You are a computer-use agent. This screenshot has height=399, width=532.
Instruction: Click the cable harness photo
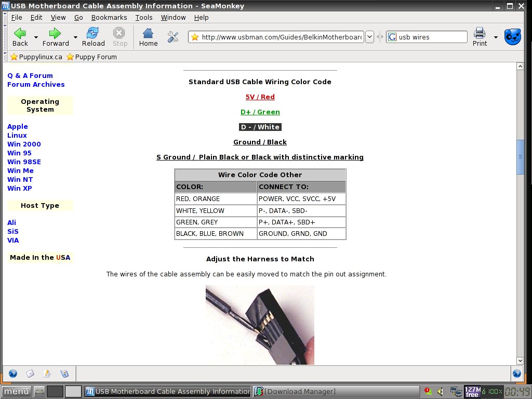[x=260, y=325]
